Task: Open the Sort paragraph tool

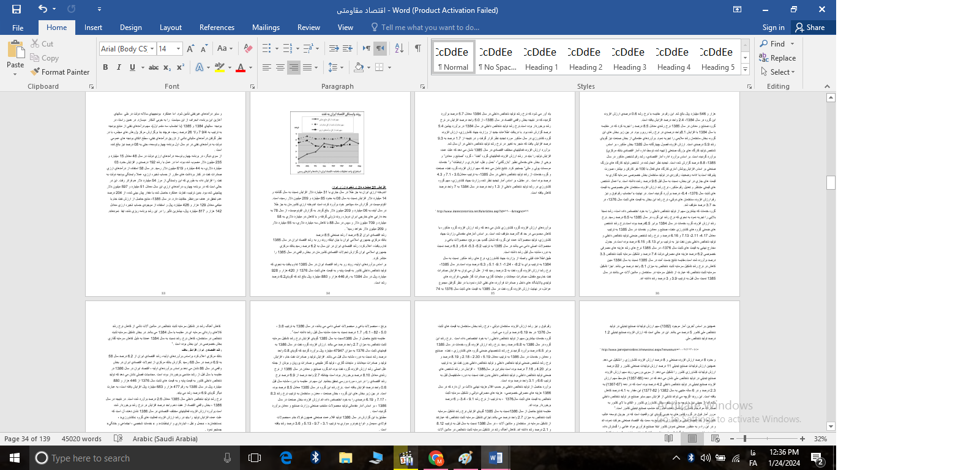Action: pos(399,48)
